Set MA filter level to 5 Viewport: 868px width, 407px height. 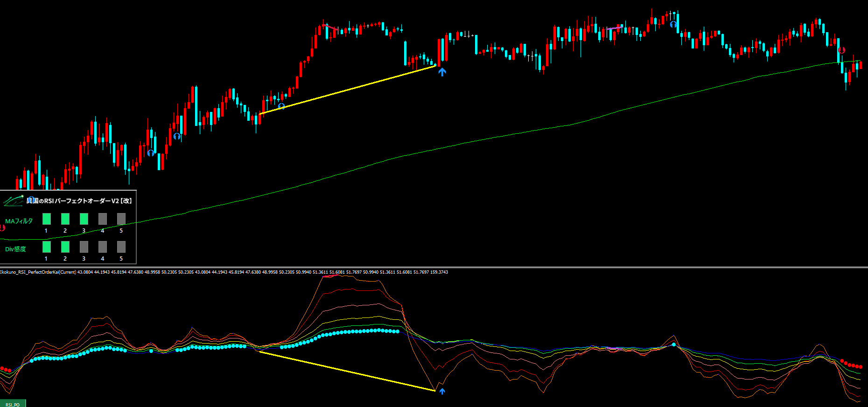point(121,219)
